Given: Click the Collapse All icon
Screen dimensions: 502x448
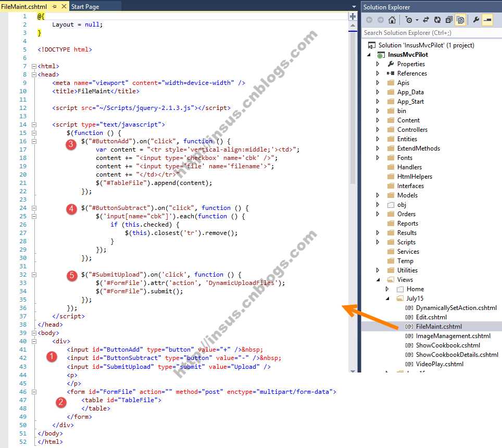Looking at the screenshot, I should (x=449, y=20).
